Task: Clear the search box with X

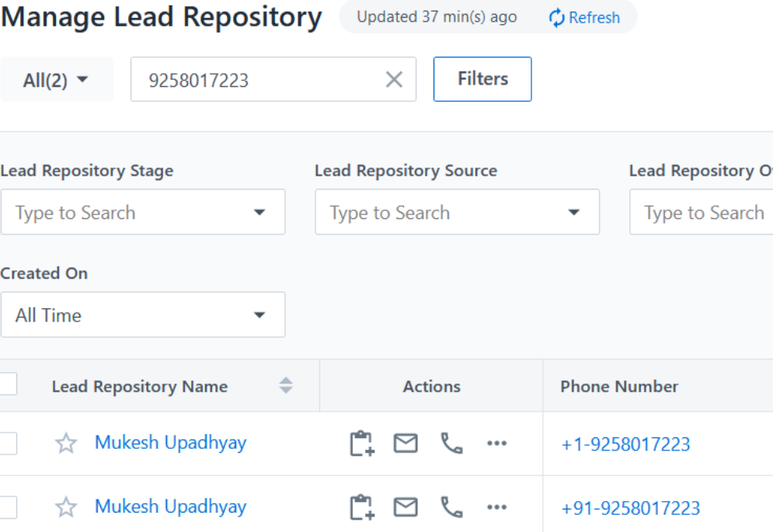Action: coord(395,79)
